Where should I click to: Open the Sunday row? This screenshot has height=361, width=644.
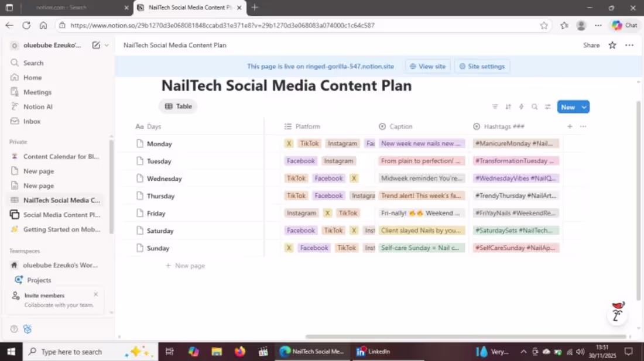coord(158,248)
